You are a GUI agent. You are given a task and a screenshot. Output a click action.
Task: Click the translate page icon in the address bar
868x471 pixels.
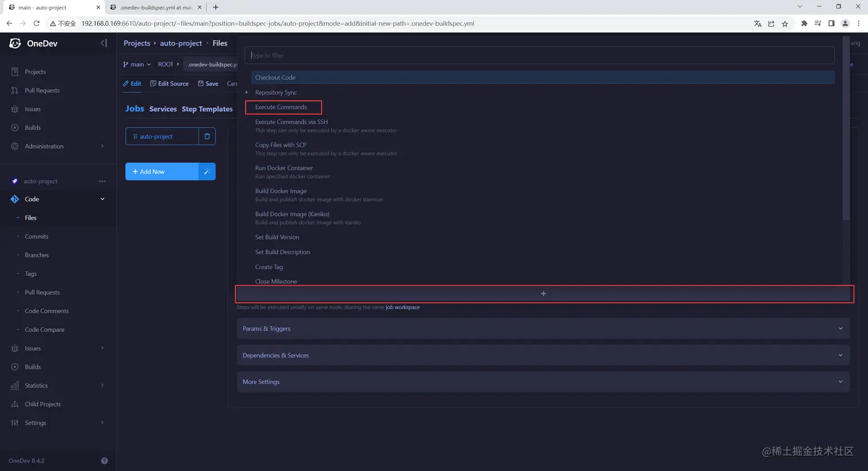click(x=758, y=24)
